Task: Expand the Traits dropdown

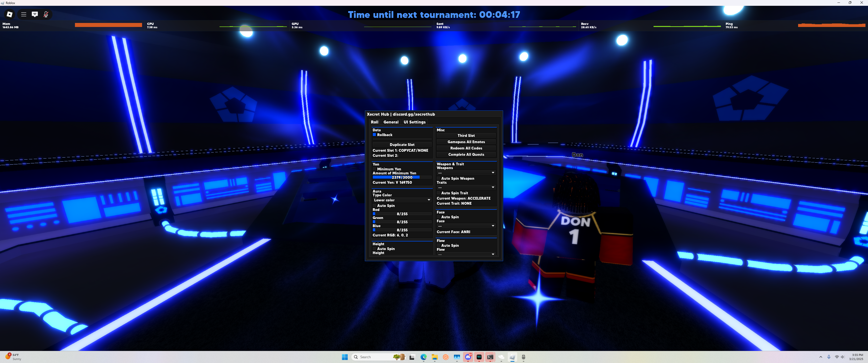Action: 466,187
